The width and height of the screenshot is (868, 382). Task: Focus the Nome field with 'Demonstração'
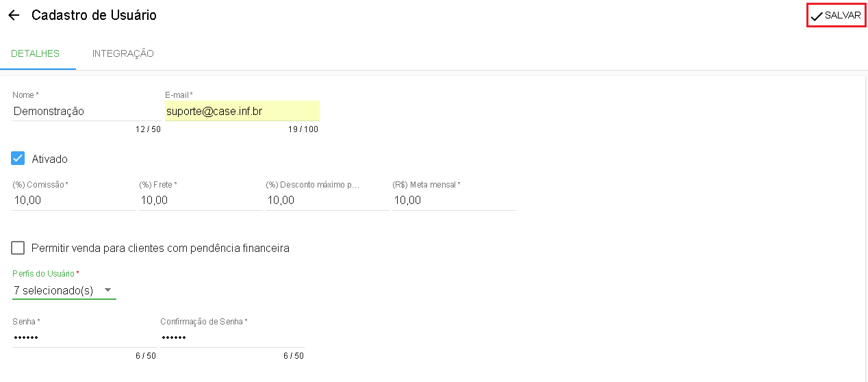click(x=86, y=111)
